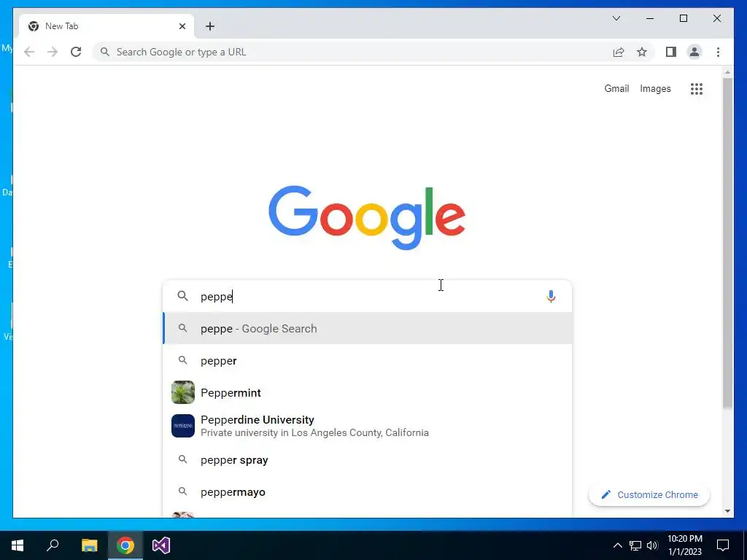The image size is (747, 560).
Task: Close the New Tab tab
Action: [x=182, y=26]
